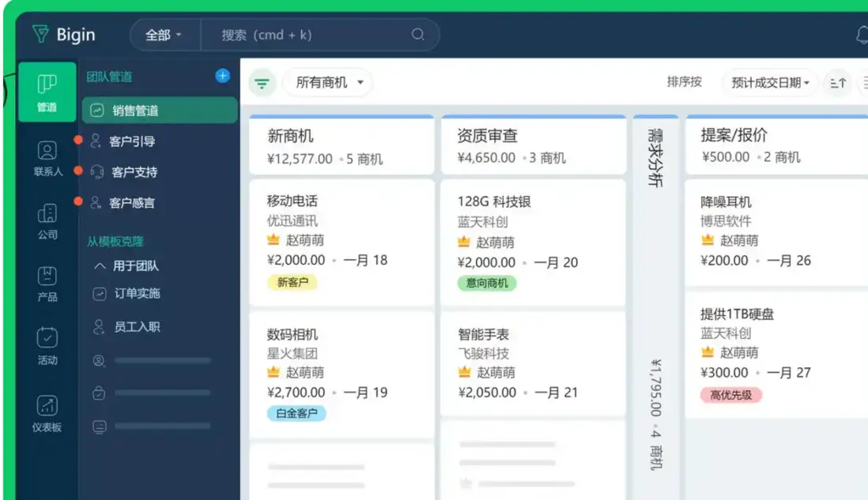Click the Bigin logo
The height and width of the screenshot is (500, 868).
tap(64, 34)
